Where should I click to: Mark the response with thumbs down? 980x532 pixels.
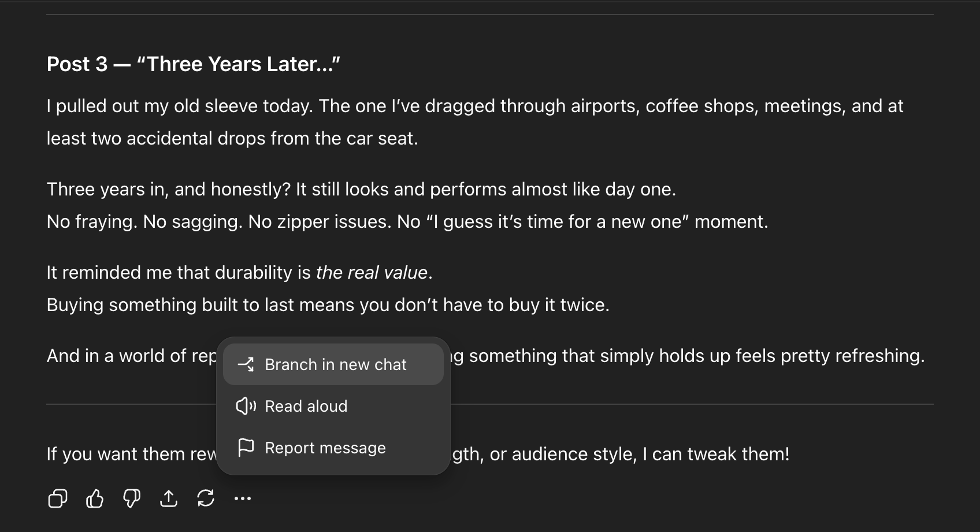(x=132, y=498)
